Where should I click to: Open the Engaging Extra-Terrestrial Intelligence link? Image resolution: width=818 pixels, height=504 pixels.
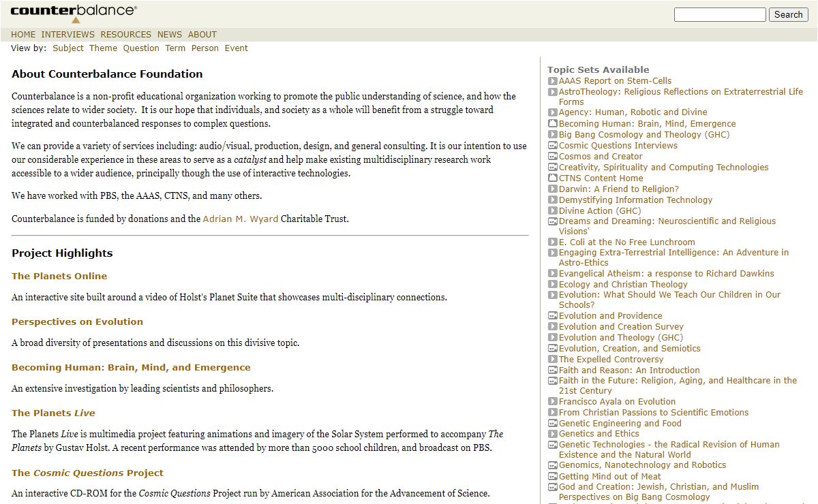(673, 257)
